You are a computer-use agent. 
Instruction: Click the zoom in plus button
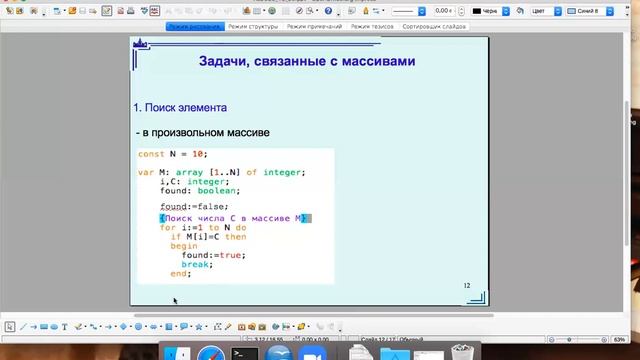(x=604, y=340)
